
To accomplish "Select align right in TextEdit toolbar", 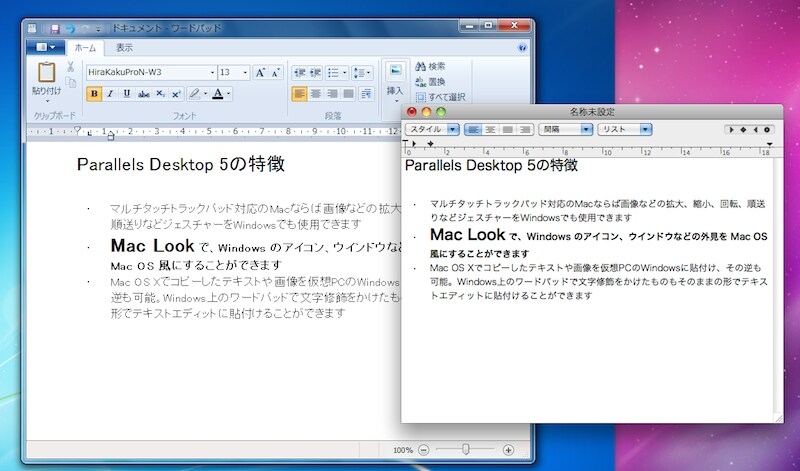I will coord(525,130).
